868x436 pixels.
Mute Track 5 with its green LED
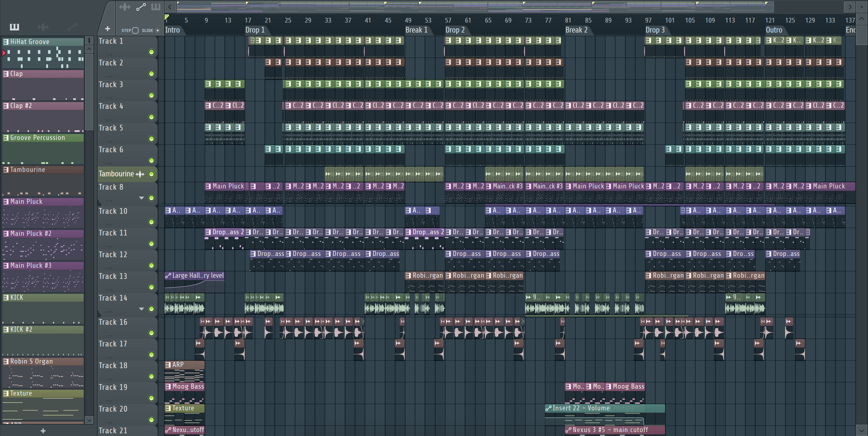(x=151, y=139)
